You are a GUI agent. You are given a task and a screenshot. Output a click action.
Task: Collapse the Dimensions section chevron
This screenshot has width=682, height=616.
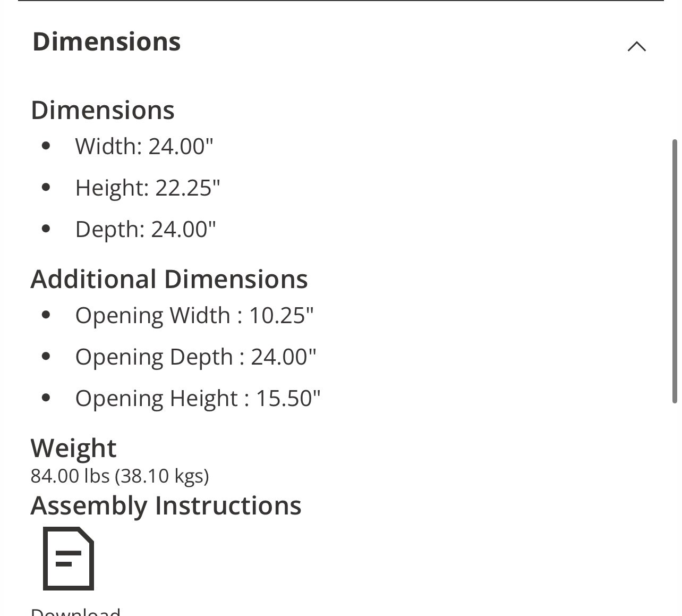pos(636,46)
